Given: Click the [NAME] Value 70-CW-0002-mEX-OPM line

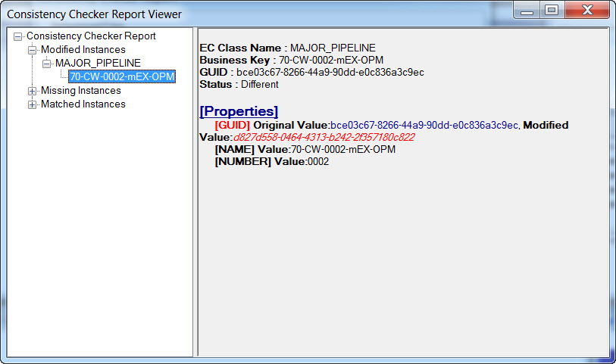Looking at the screenshot, I should 305,149.
